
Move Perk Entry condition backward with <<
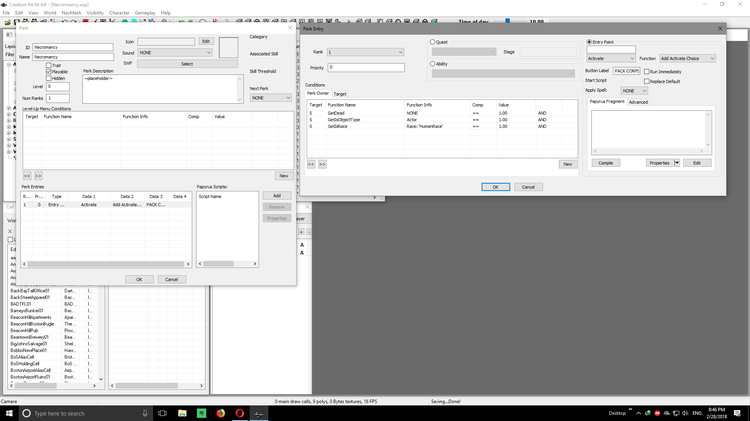point(311,164)
